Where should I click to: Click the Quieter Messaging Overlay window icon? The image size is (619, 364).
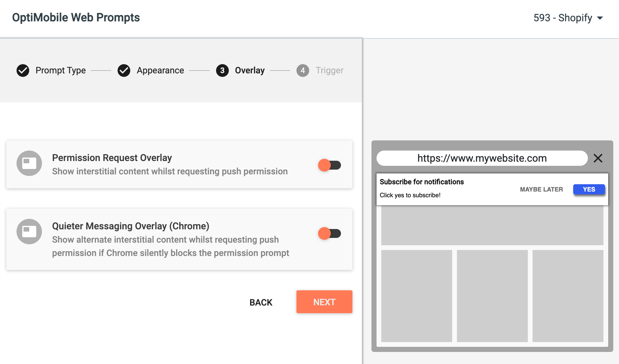29,232
